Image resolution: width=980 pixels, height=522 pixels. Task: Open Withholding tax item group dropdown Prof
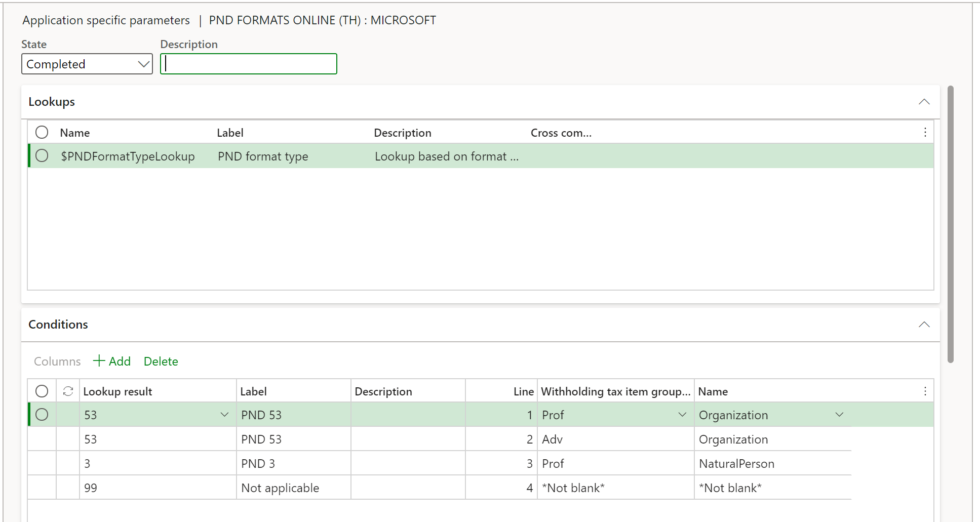point(682,415)
